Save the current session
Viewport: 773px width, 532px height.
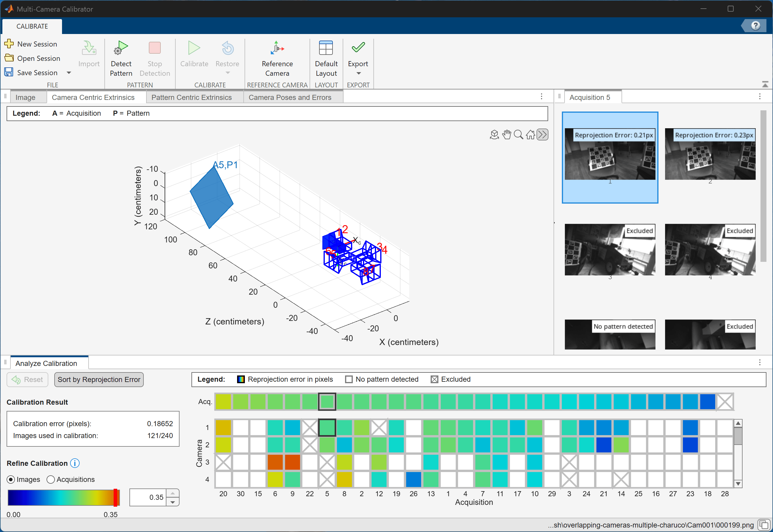pos(31,73)
